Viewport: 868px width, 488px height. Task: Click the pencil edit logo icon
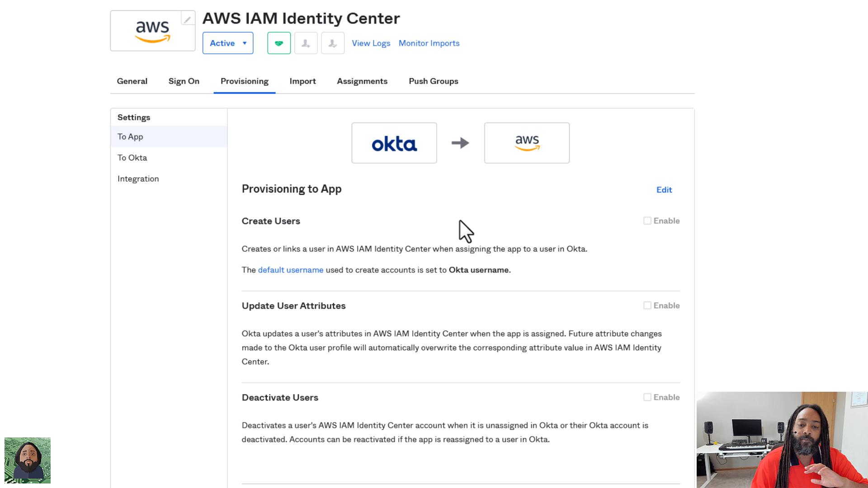click(188, 19)
